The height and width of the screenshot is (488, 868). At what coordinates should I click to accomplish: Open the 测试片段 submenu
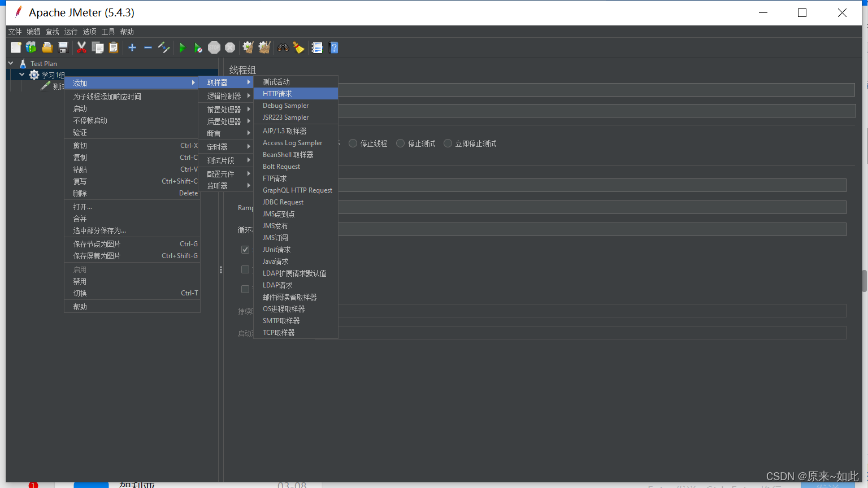226,160
